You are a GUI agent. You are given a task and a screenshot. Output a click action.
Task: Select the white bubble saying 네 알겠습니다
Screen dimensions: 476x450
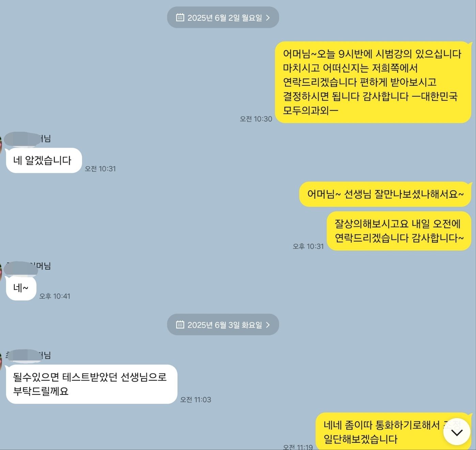(44, 160)
